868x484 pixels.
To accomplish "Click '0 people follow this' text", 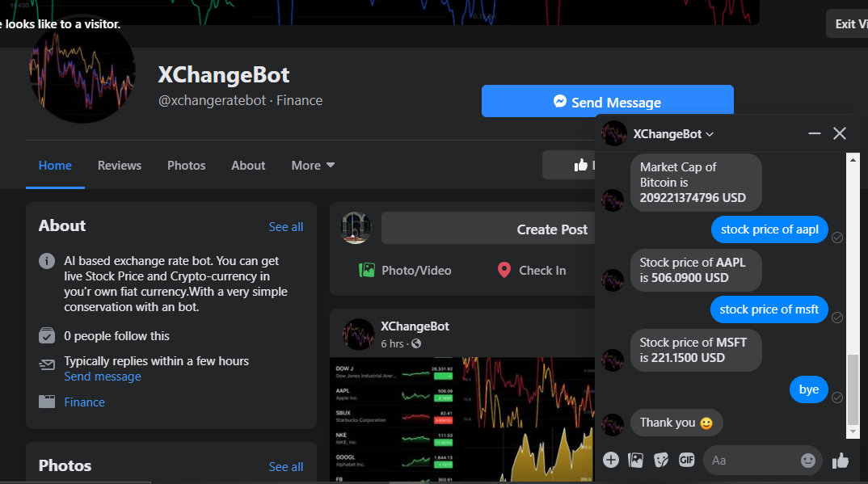I will tap(117, 336).
